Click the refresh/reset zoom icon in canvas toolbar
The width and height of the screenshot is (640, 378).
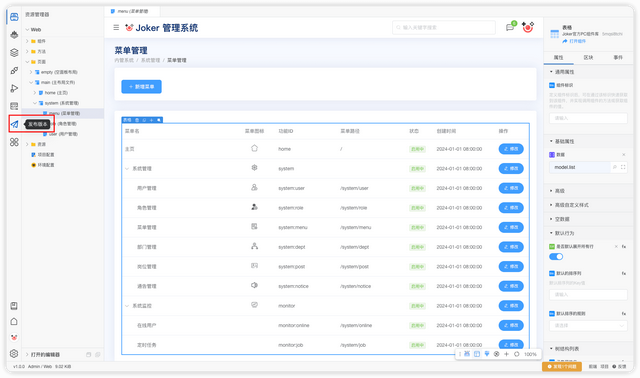click(517, 354)
